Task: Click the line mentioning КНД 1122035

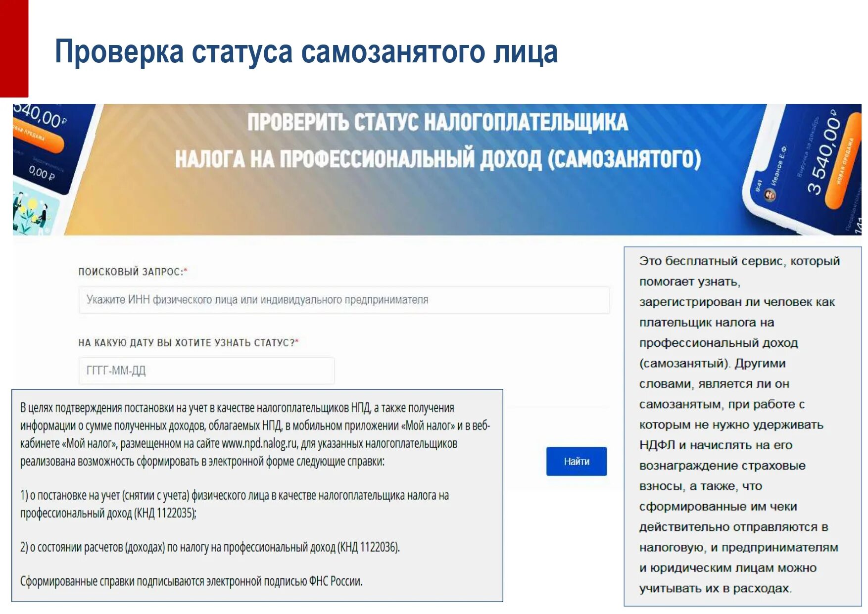Action: (108, 513)
